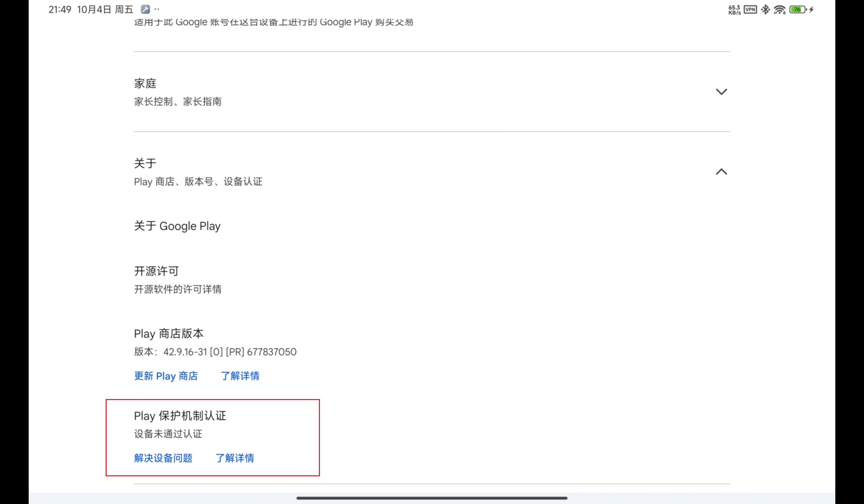Tap the network speed KB/s indicator

coord(734,9)
